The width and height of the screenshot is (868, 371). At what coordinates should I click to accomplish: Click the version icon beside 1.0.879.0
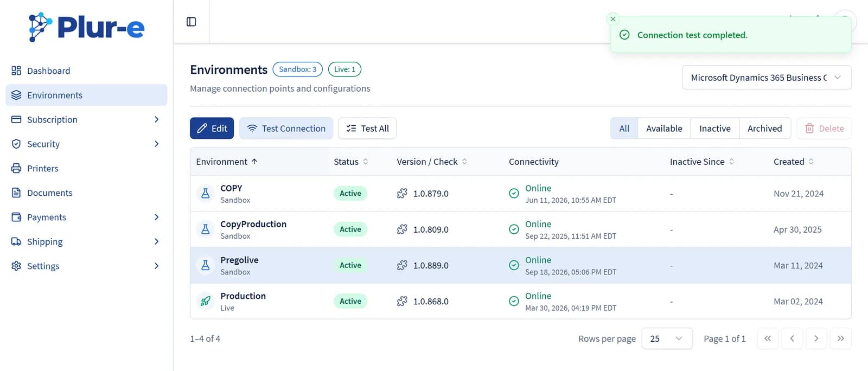tap(402, 194)
